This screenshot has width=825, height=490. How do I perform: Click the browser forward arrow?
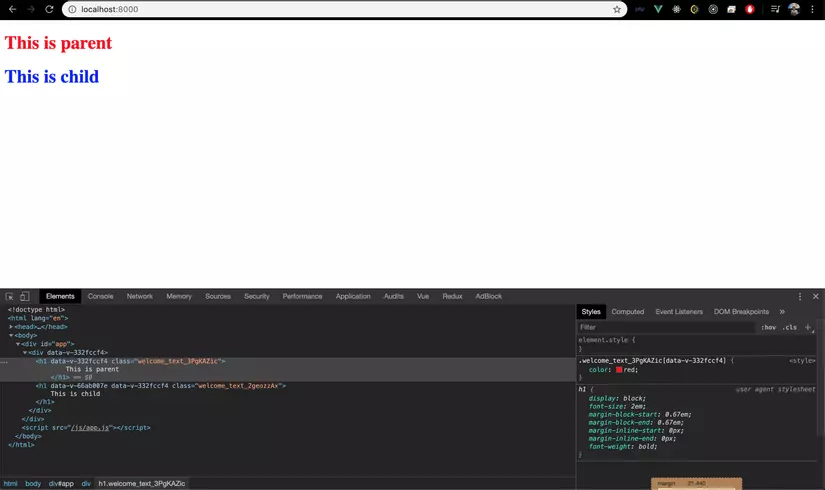click(x=31, y=9)
